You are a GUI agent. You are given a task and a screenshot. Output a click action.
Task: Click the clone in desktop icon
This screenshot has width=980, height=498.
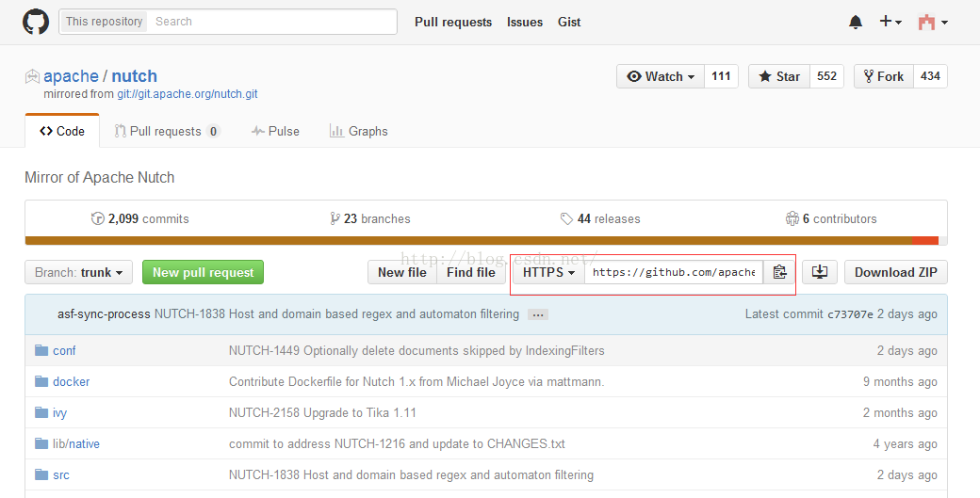820,273
